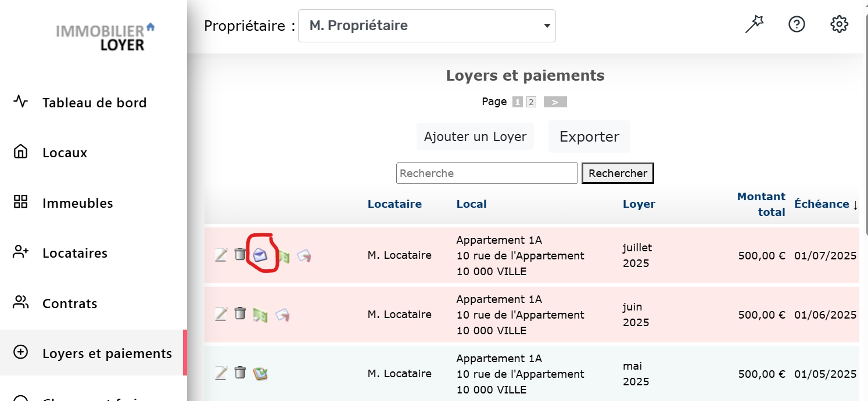868x401 pixels.
Task: Delete the juin 2025 rent entry
Action: (240, 313)
